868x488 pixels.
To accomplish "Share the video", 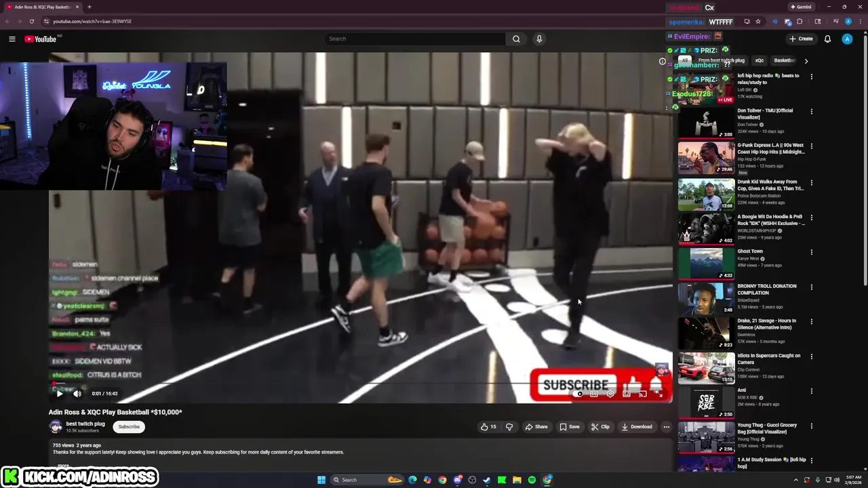I will click(536, 427).
